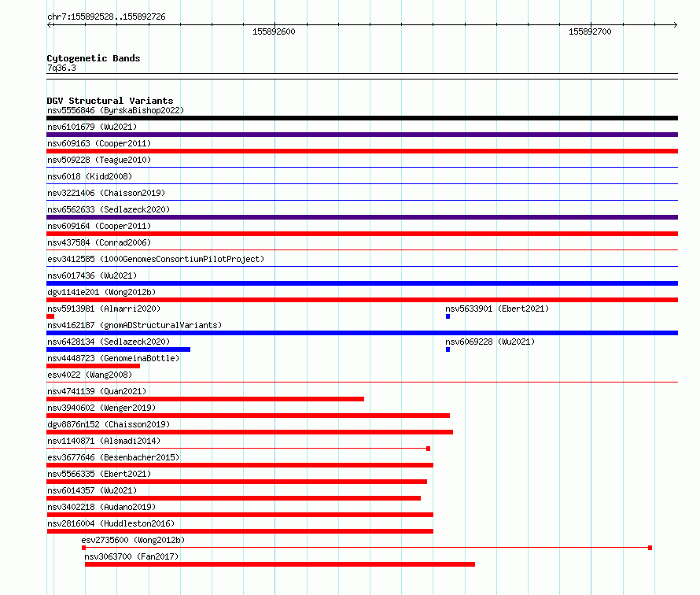The height and width of the screenshot is (595, 700).
Task: Select the 7q36.3 band label
Action: (61, 68)
